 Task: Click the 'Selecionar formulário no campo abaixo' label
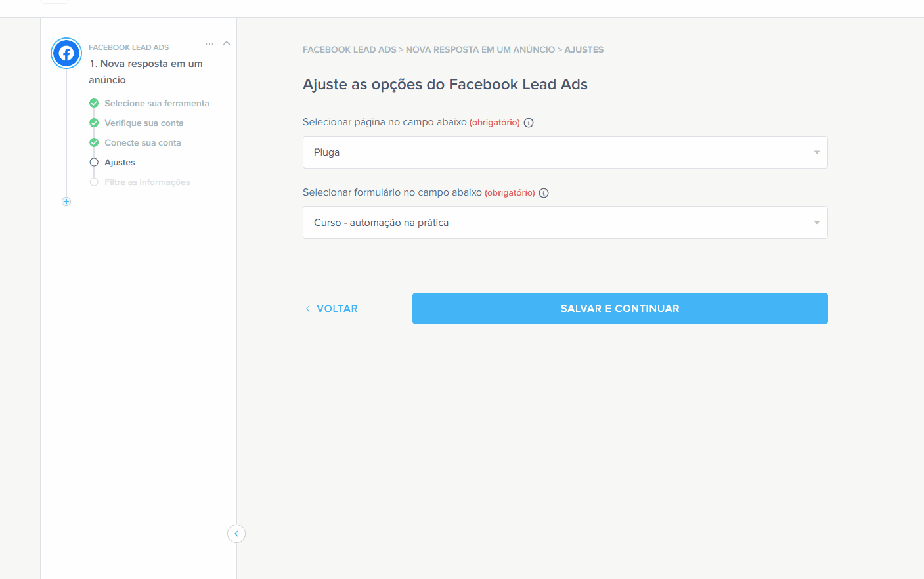392,192
